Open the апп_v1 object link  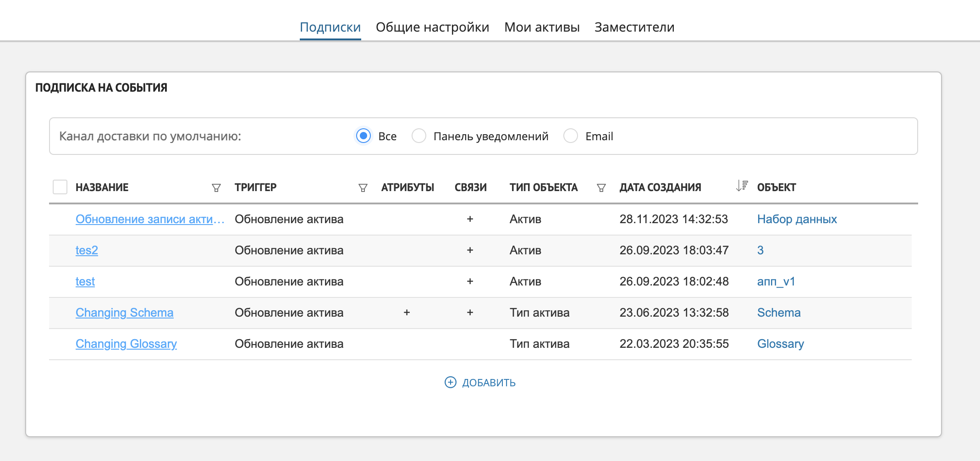click(x=776, y=281)
